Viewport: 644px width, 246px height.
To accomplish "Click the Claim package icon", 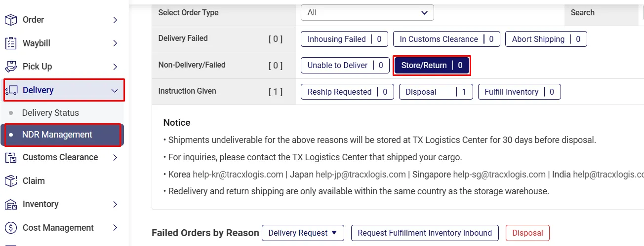I will [11, 181].
